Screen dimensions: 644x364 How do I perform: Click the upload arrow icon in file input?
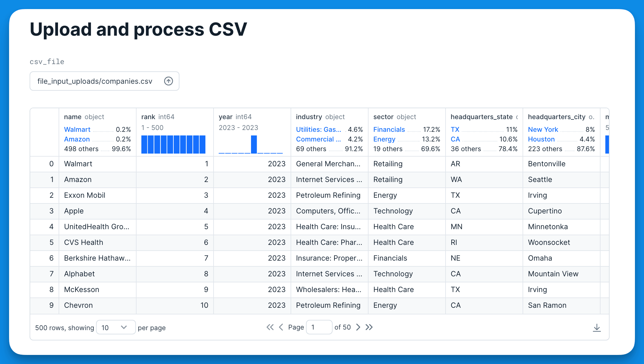coord(169,81)
